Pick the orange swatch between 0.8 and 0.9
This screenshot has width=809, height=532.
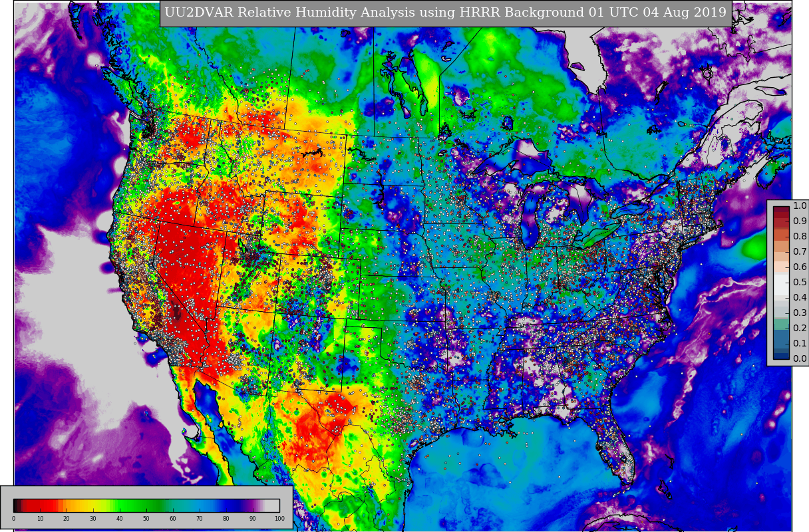pyautogui.click(x=781, y=235)
